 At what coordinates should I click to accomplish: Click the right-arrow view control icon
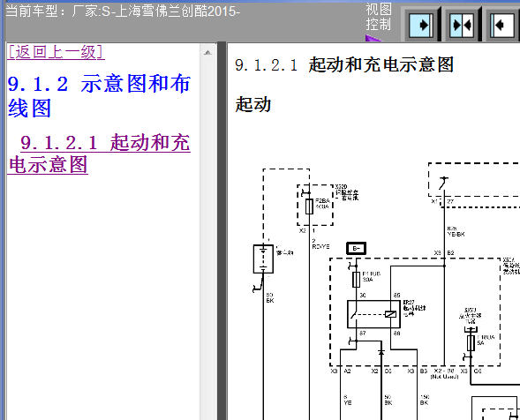click(421, 26)
